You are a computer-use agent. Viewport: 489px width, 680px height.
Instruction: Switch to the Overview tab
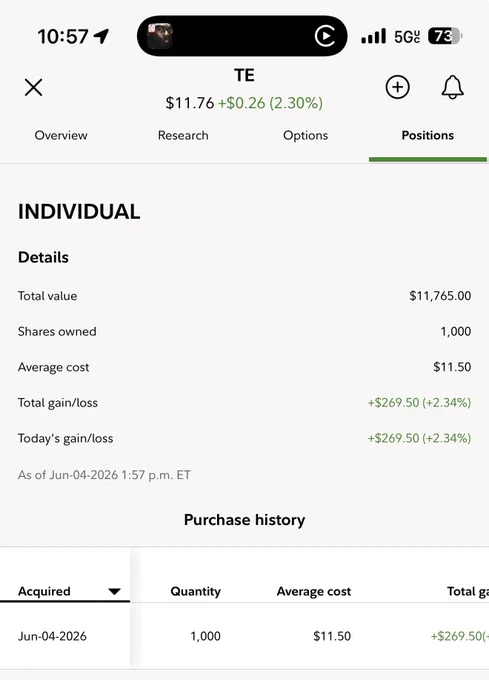pos(61,135)
